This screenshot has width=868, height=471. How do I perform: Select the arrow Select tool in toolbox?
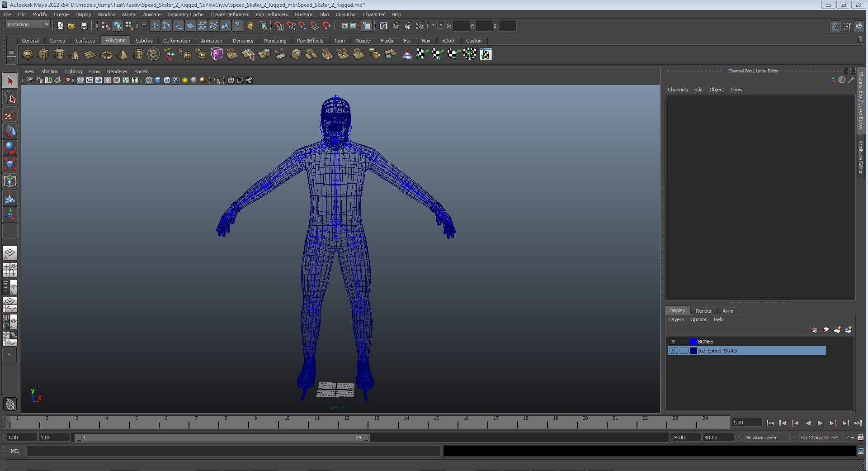click(x=10, y=81)
